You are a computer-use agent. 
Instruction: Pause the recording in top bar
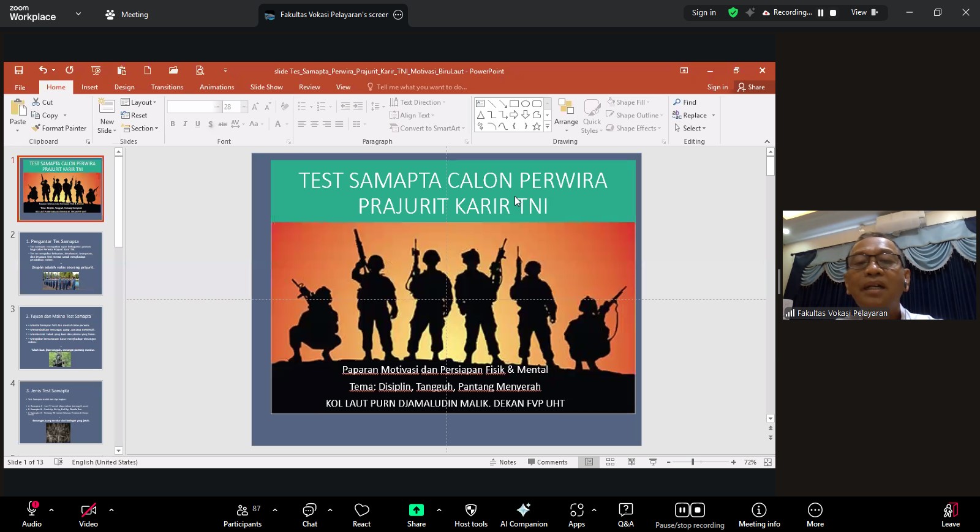pyautogui.click(x=821, y=13)
